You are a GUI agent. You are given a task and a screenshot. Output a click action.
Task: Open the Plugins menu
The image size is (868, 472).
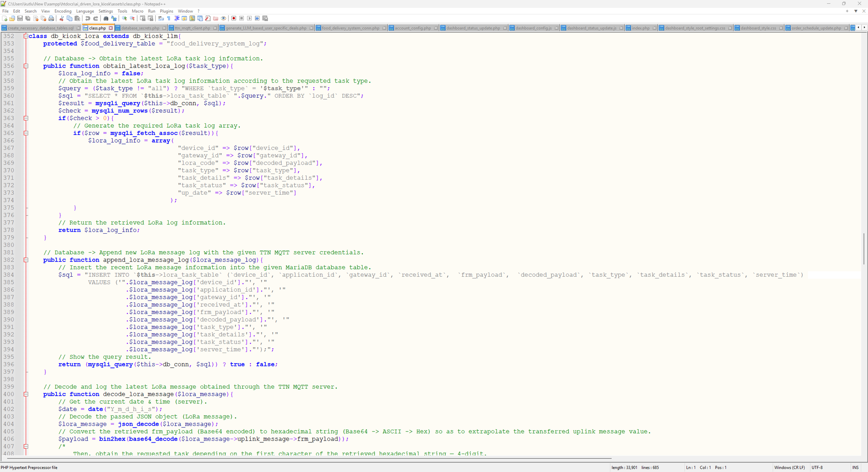(166, 11)
